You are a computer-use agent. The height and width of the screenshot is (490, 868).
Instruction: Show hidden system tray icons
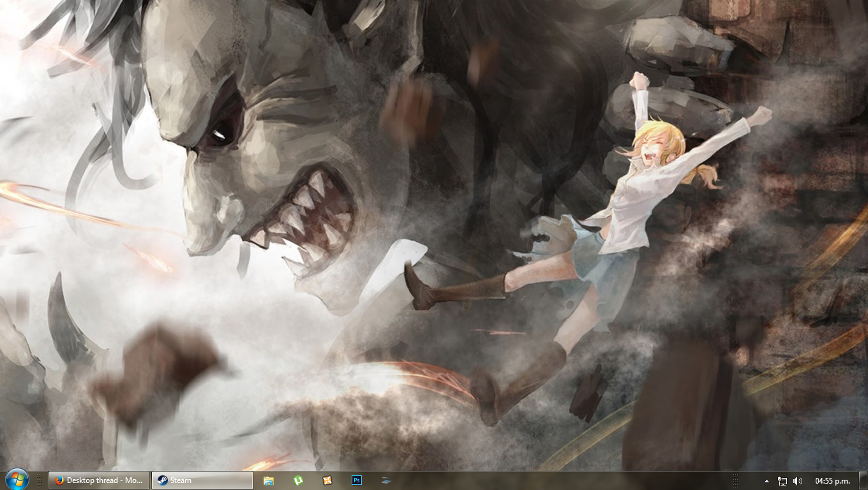click(767, 481)
